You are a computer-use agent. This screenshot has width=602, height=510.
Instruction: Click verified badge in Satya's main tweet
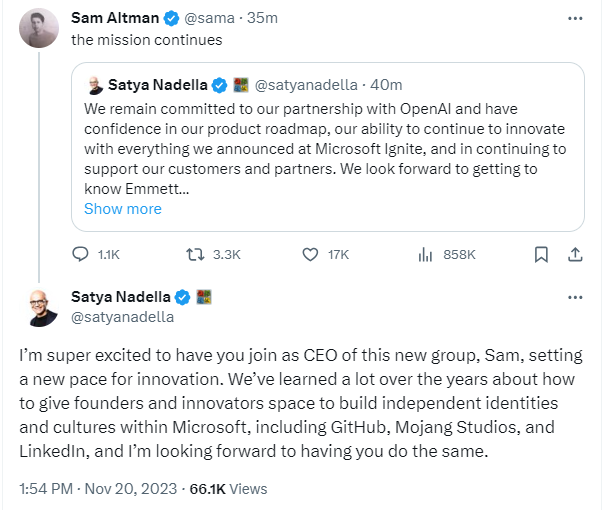pos(183,298)
